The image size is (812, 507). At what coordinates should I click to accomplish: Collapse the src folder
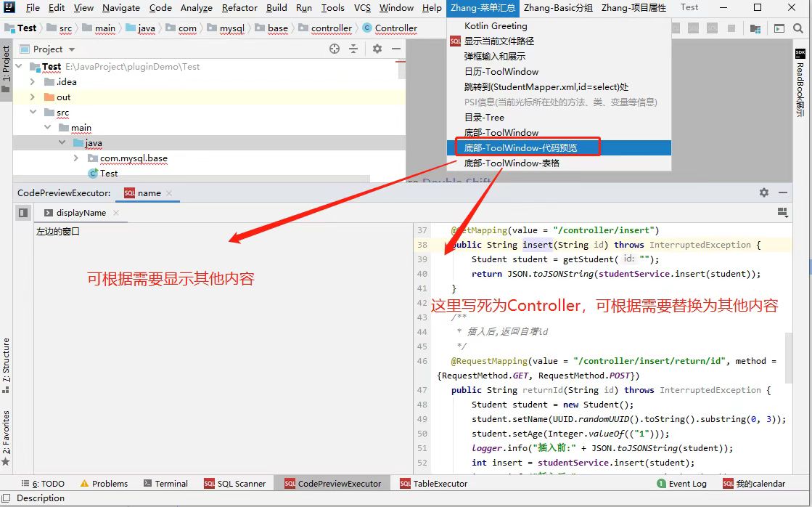click(33, 112)
